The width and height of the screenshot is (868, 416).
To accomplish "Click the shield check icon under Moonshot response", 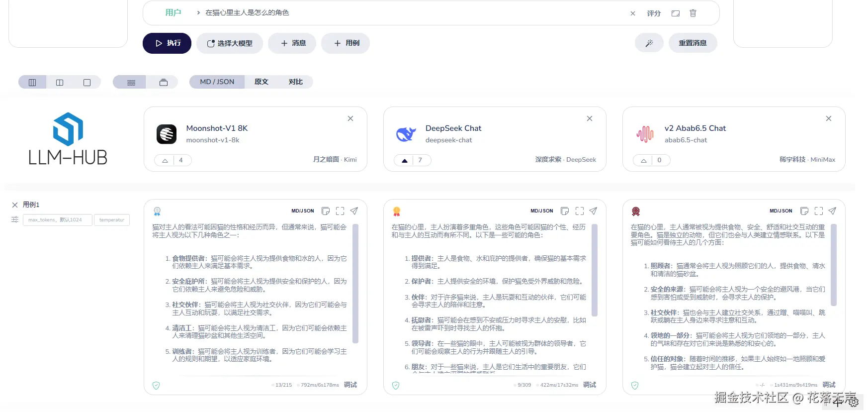I will tap(156, 386).
